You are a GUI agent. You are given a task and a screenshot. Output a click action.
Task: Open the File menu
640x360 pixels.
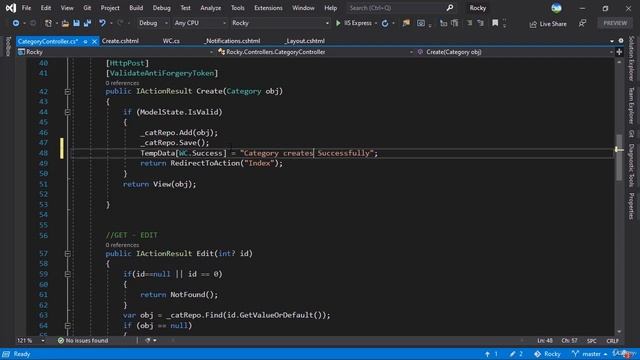click(x=26, y=8)
